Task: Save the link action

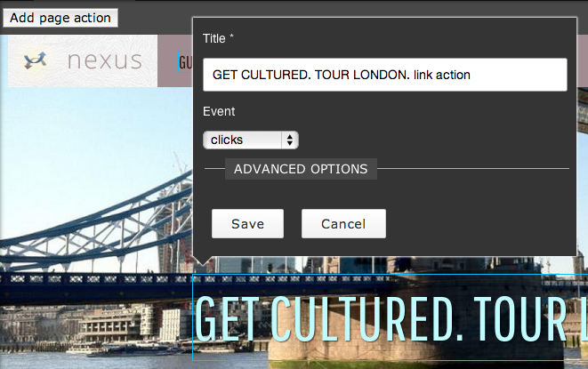Action: pyautogui.click(x=247, y=224)
